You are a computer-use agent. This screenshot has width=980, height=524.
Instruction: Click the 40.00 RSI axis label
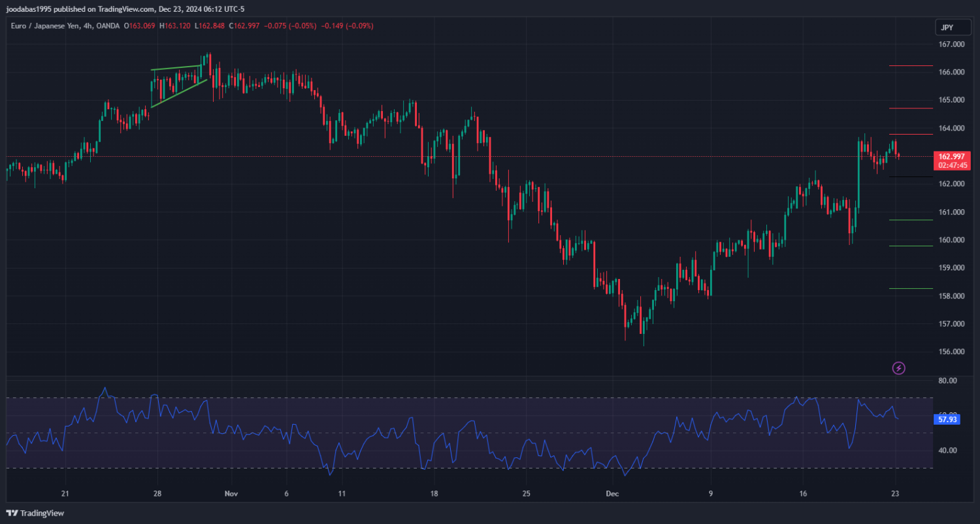coord(948,450)
